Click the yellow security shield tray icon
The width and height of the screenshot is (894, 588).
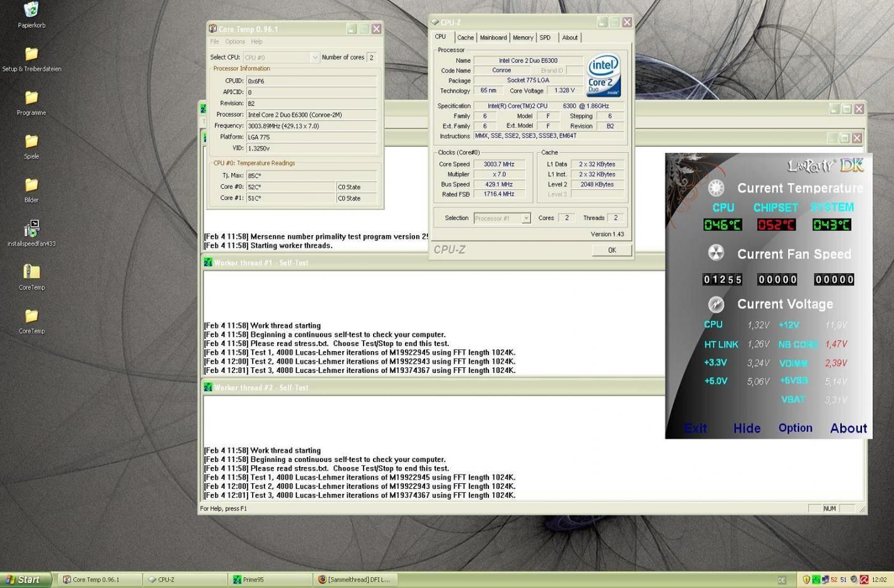pyautogui.click(x=806, y=580)
